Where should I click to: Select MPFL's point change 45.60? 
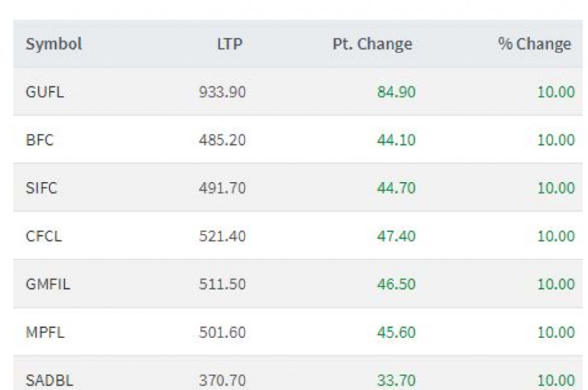396,332
